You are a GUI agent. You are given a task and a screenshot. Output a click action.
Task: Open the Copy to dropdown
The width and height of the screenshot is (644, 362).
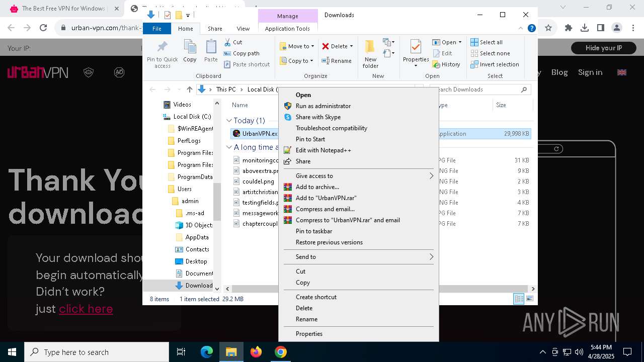(x=297, y=61)
